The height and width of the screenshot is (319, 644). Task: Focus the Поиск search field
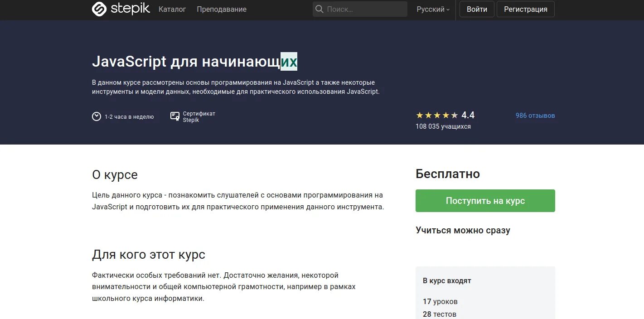pyautogui.click(x=360, y=9)
